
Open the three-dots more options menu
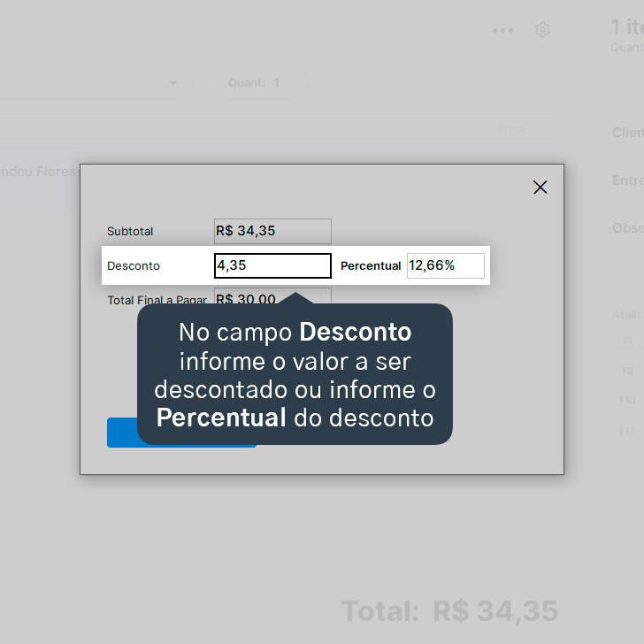(x=502, y=30)
